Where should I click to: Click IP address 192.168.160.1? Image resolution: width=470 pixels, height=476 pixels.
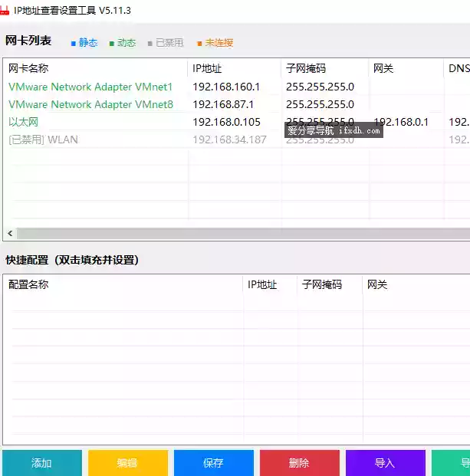226,87
